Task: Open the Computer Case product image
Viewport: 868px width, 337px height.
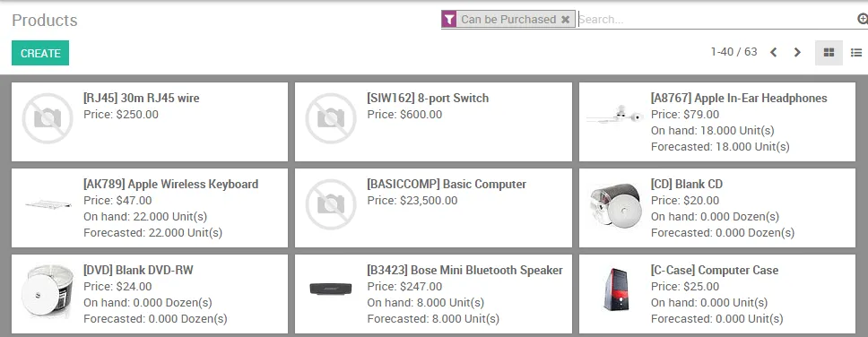Action: 615,289
